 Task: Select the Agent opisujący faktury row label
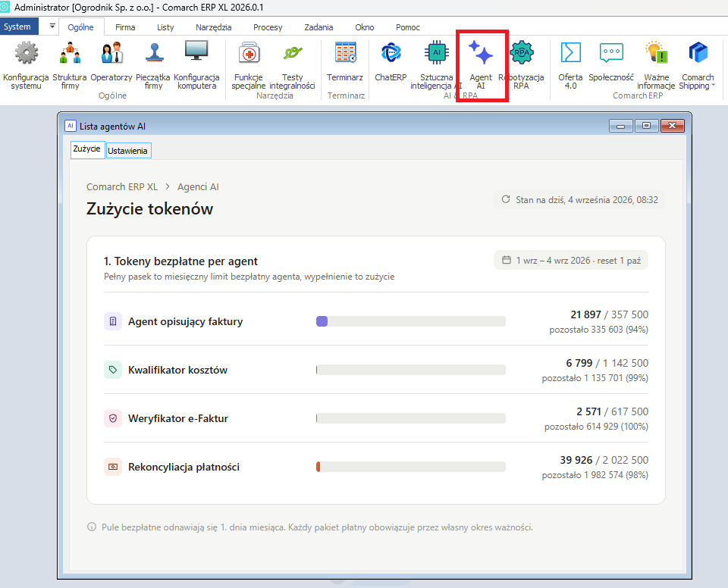[185, 321]
